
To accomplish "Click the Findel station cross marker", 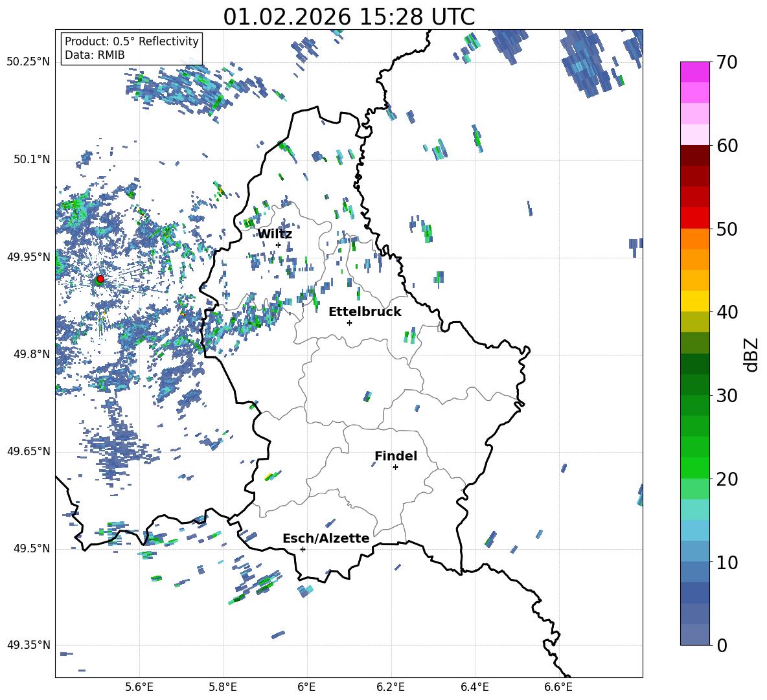I will 395,468.
